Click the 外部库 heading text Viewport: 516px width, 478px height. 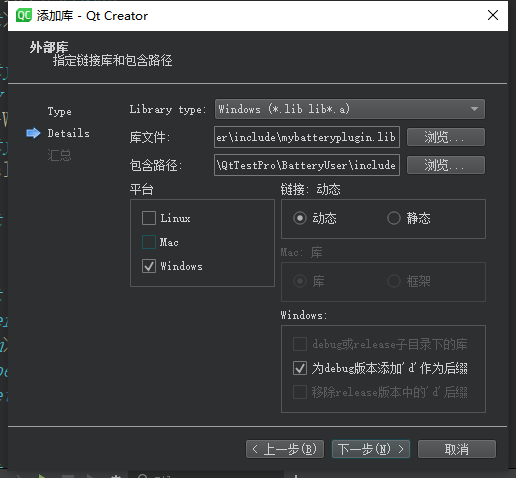click(x=49, y=47)
